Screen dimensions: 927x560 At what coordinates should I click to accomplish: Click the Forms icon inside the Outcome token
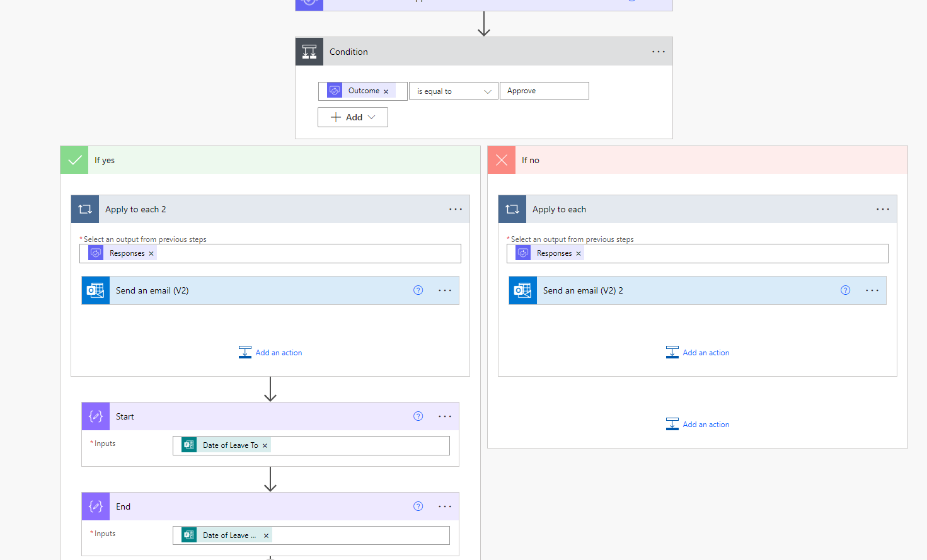[333, 90]
